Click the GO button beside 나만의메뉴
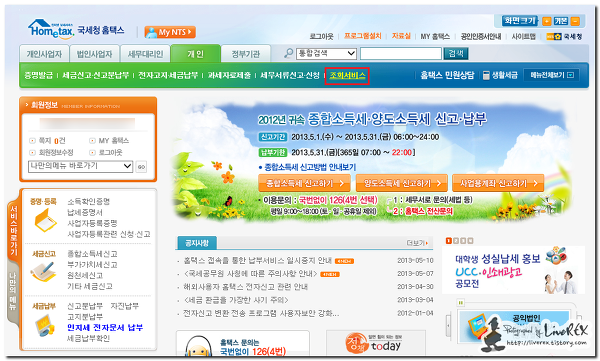The image size is (600, 361). 141,167
